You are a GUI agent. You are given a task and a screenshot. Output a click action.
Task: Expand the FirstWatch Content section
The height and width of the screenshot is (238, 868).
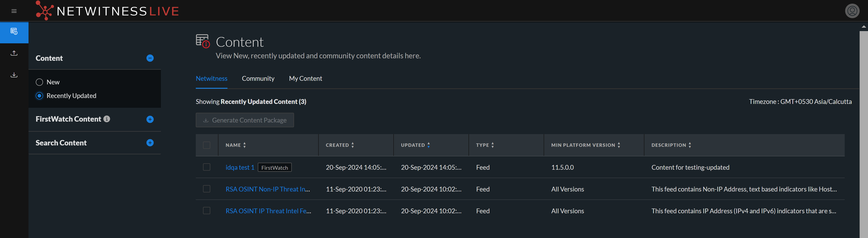pos(150,120)
